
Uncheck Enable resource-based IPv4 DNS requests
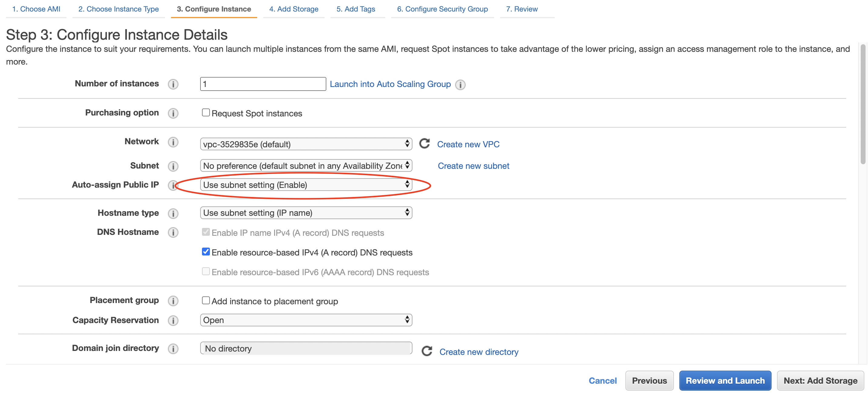pyautogui.click(x=206, y=251)
